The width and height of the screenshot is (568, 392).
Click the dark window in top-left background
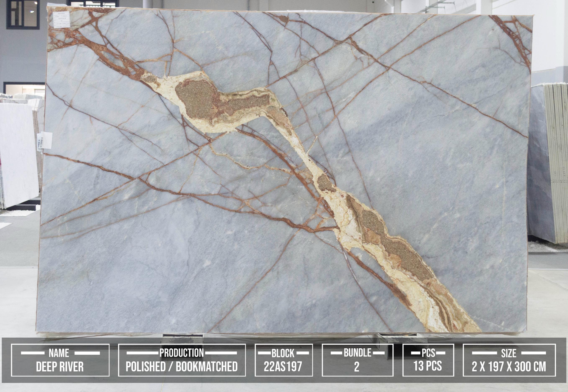(x=23, y=14)
